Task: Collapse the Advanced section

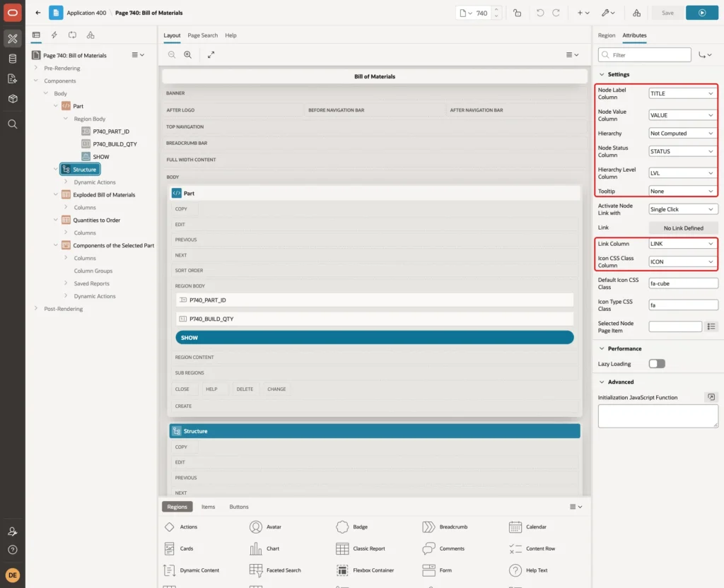Action: (x=602, y=382)
